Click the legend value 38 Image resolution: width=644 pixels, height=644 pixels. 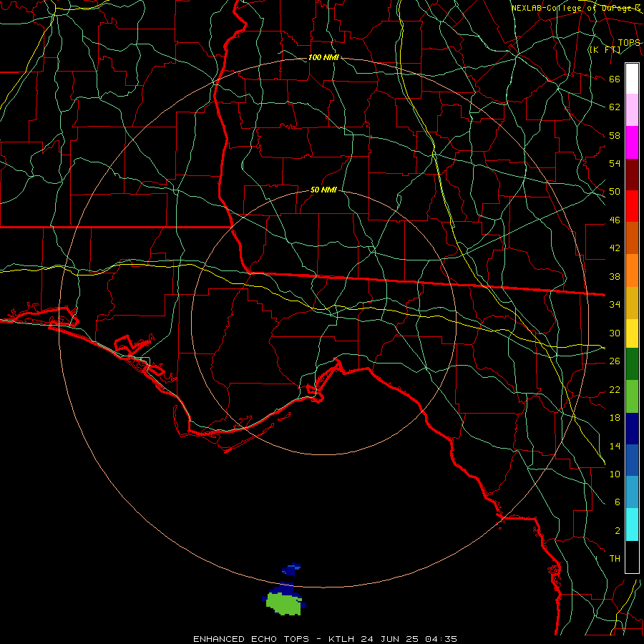[x=615, y=276]
